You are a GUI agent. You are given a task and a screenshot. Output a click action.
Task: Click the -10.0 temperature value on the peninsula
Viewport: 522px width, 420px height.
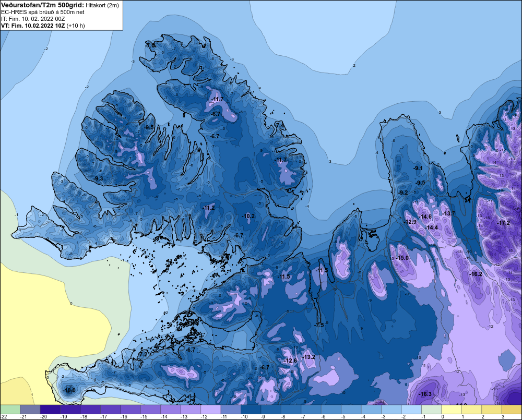(69, 391)
